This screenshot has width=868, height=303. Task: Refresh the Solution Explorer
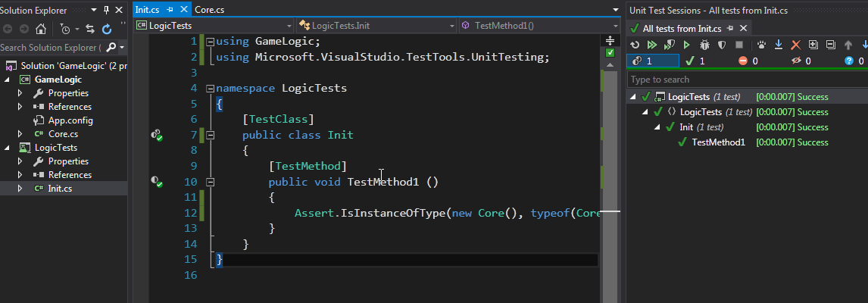107,30
